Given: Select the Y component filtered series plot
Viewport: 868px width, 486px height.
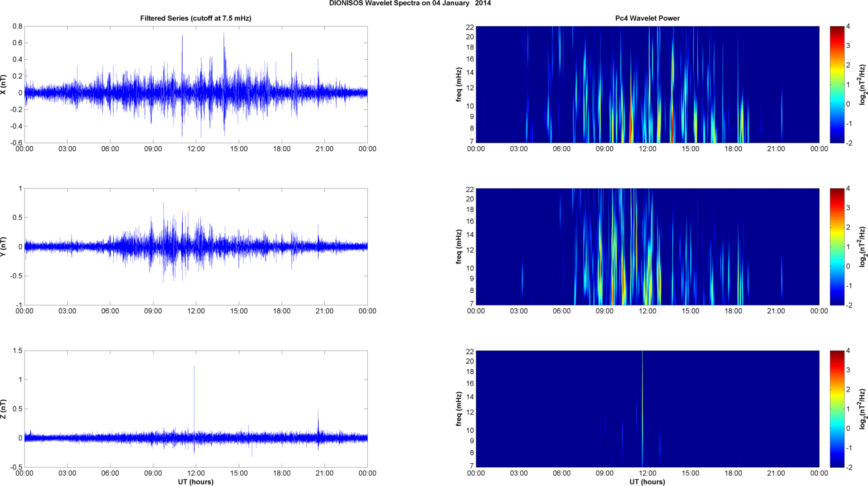Looking at the screenshot, I should (x=196, y=246).
